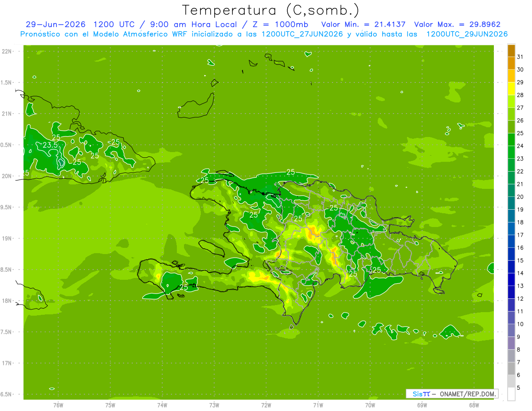The image size is (532, 411).
Task: Click the "17N" latitude axis label
Action: coord(7,363)
